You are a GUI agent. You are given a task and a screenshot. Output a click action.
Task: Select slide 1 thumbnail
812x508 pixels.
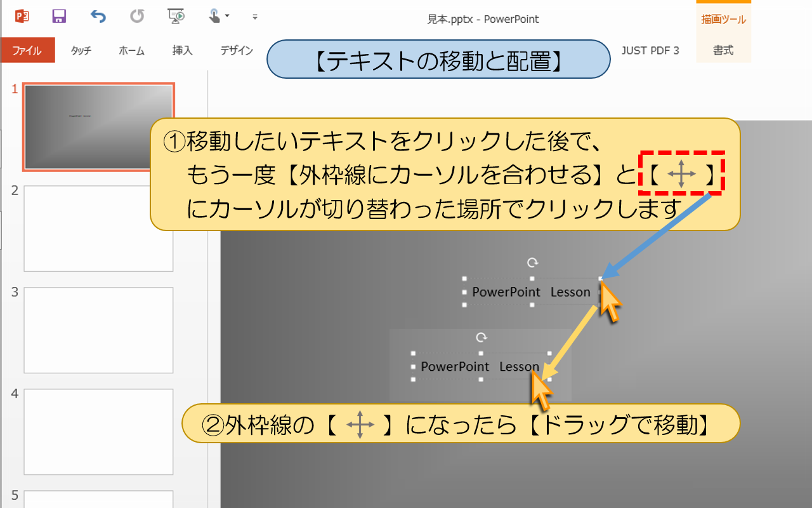pos(98,127)
